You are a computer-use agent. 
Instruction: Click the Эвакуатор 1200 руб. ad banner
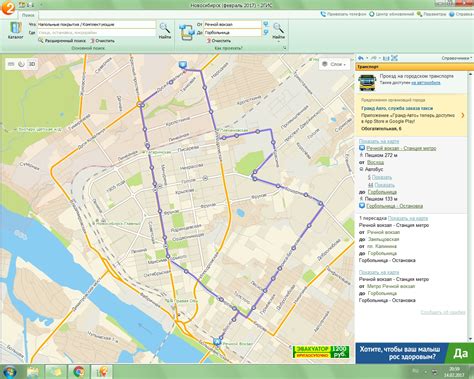(x=321, y=352)
